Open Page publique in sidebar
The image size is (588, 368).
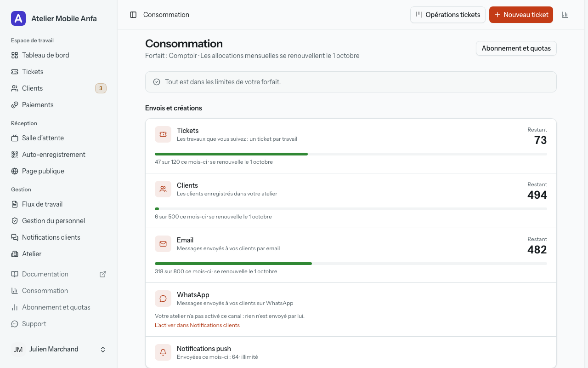point(59,171)
